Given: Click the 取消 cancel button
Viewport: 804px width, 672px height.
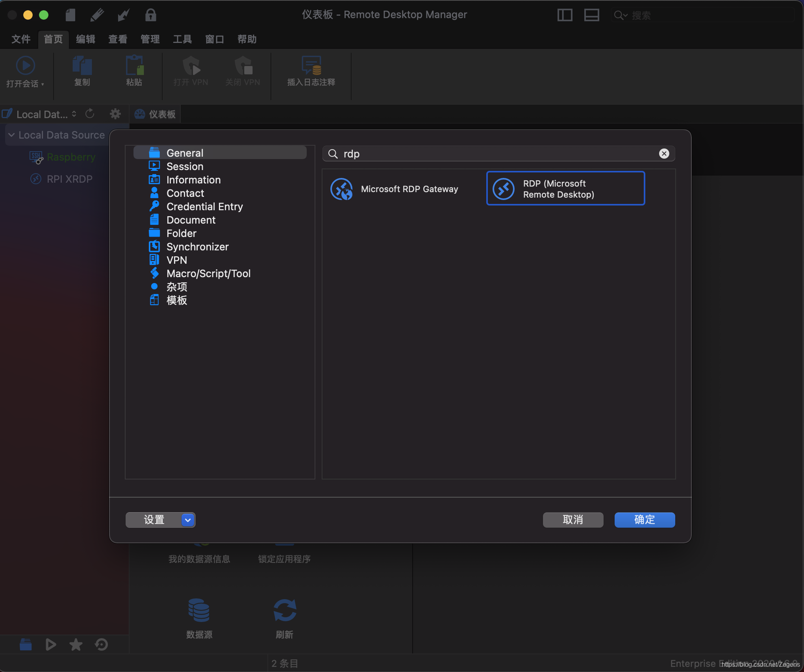Looking at the screenshot, I should (573, 520).
